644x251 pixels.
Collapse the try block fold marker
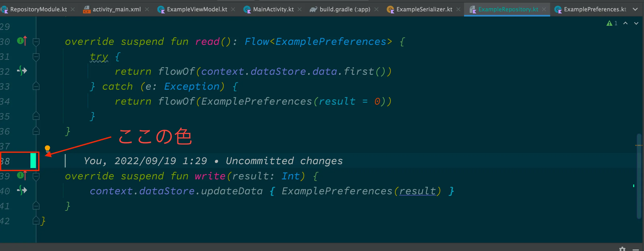click(36, 56)
